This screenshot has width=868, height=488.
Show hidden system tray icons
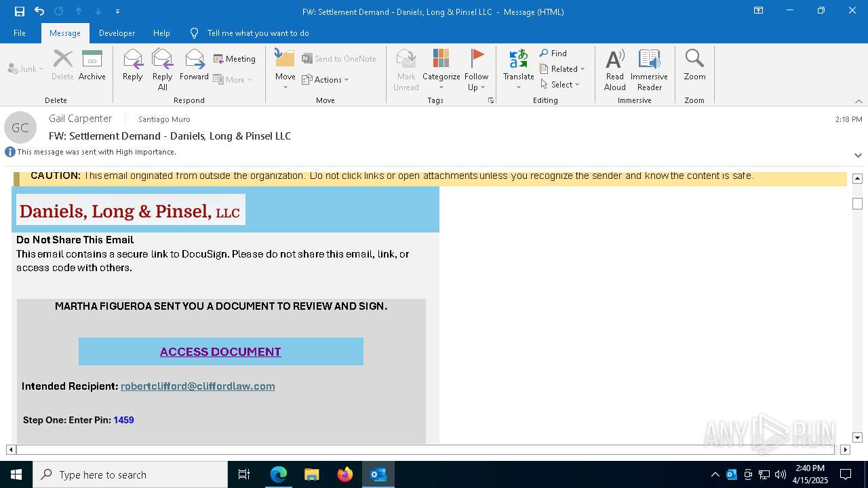click(715, 474)
